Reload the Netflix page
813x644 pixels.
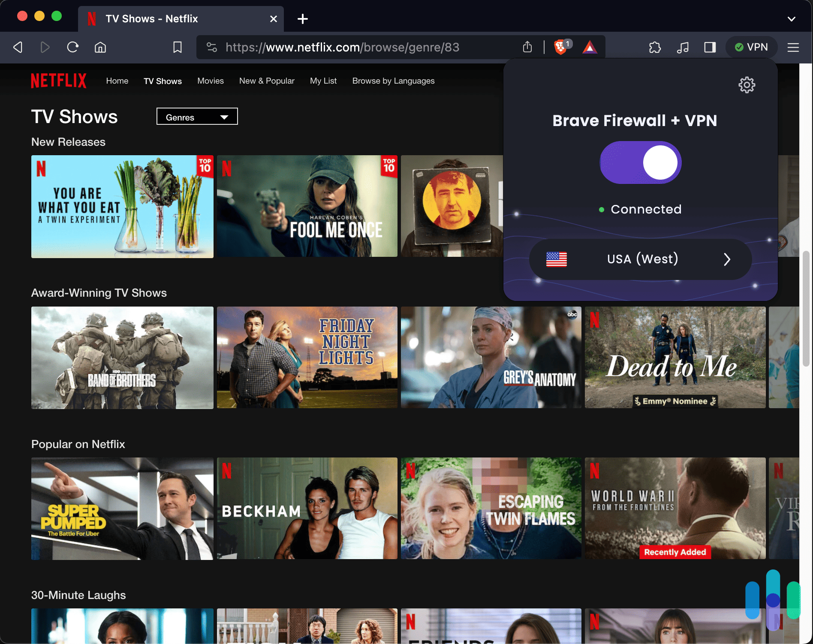72,47
